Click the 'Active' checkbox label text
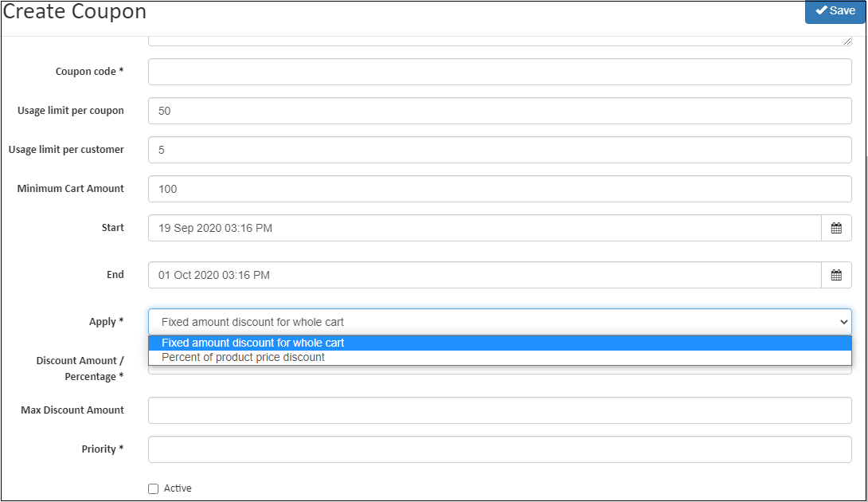Viewport: 868px width, 502px height. (x=178, y=488)
